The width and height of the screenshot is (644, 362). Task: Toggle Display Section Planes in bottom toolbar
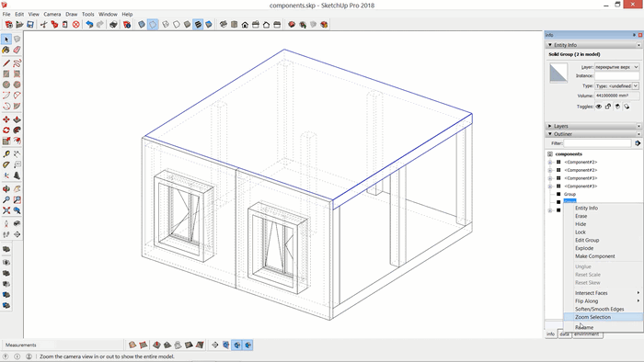226,345
